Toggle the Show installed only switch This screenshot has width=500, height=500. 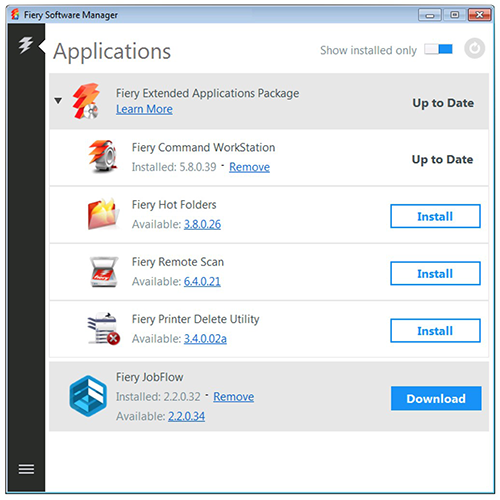point(438,49)
